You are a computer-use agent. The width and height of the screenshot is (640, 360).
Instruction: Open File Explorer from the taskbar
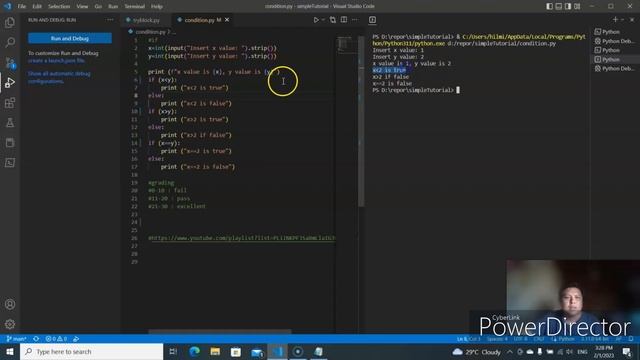click(215, 351)
